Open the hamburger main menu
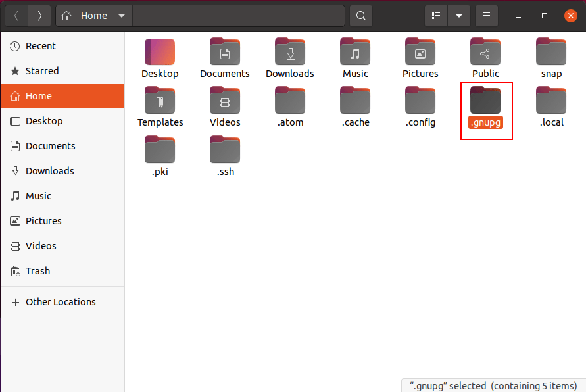 tap(486, 16)
